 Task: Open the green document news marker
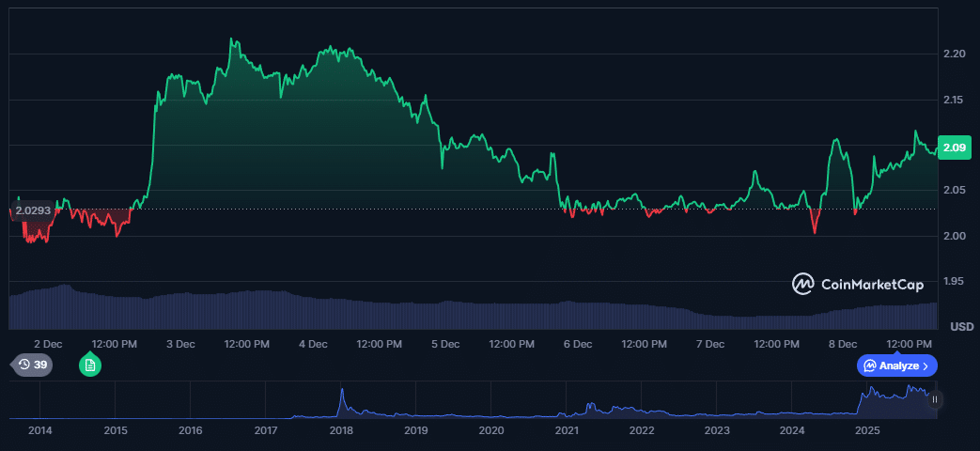(90, 365)
